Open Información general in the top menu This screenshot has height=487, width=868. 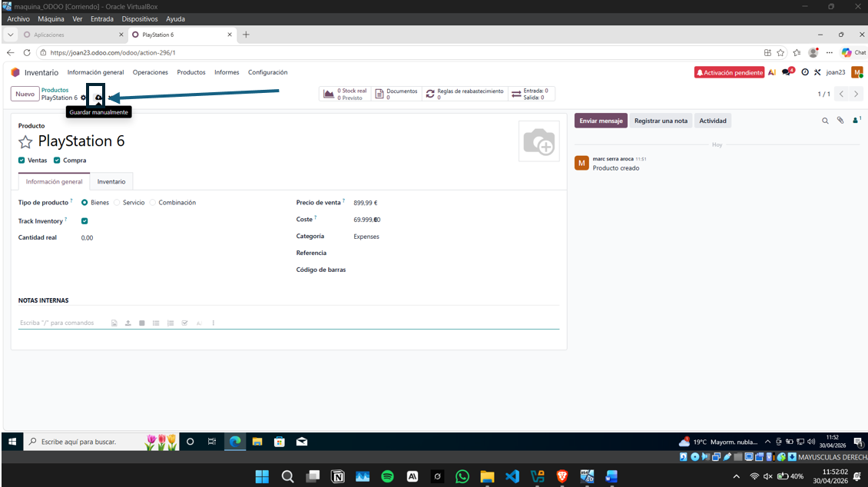pyautogui.click(x=96, y=72)
